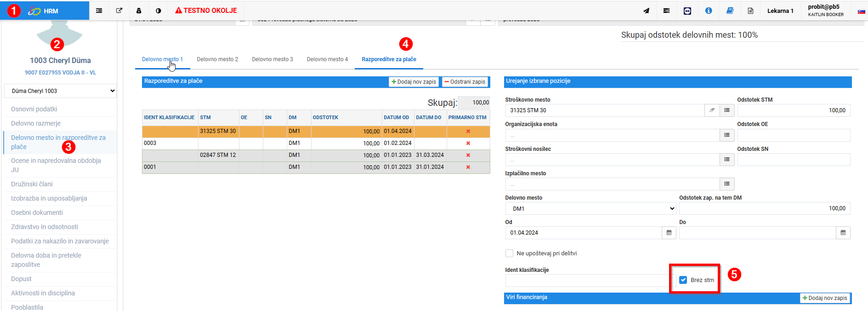Open the probit@pb5 user account menu
Screen dimensions: 868x311
click(826, 11)
